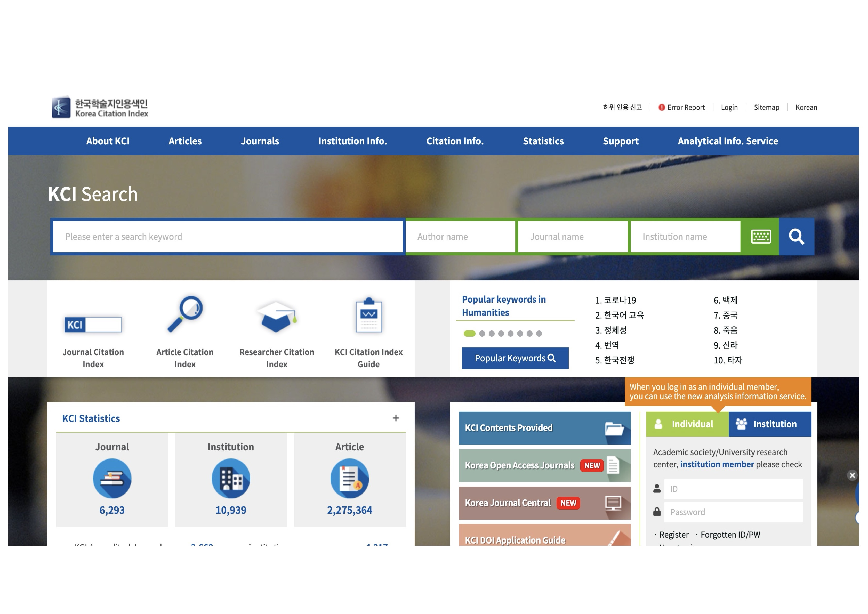868x614 pixels.
Task: Click the magnifying glass search button
Action: (x=796, y=237)
